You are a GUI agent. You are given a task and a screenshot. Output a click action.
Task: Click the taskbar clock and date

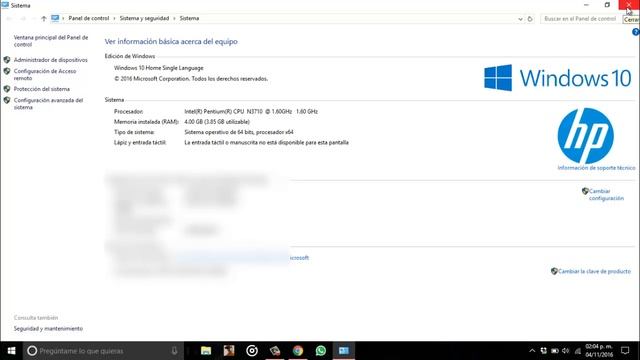click(599, 351)
